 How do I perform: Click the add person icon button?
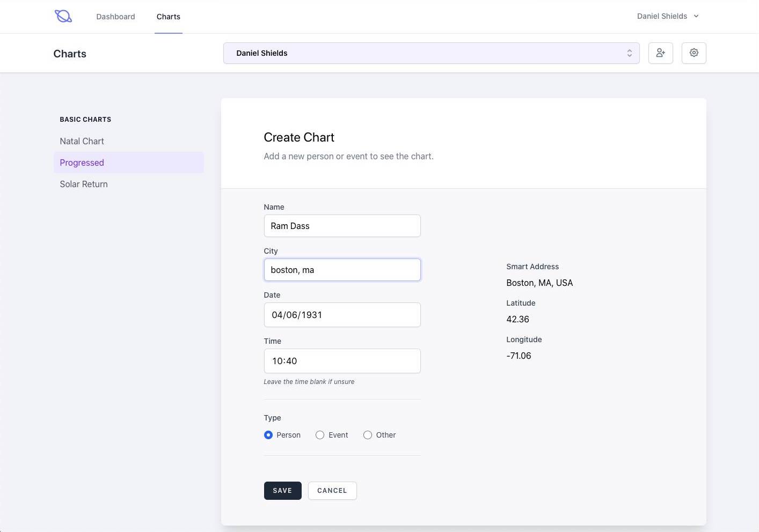[x=660, y=53]
